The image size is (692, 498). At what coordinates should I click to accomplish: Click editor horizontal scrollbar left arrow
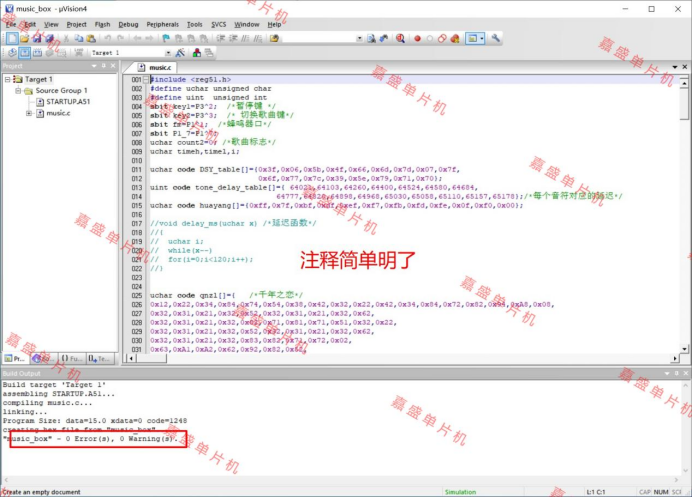tap(131, 358)
